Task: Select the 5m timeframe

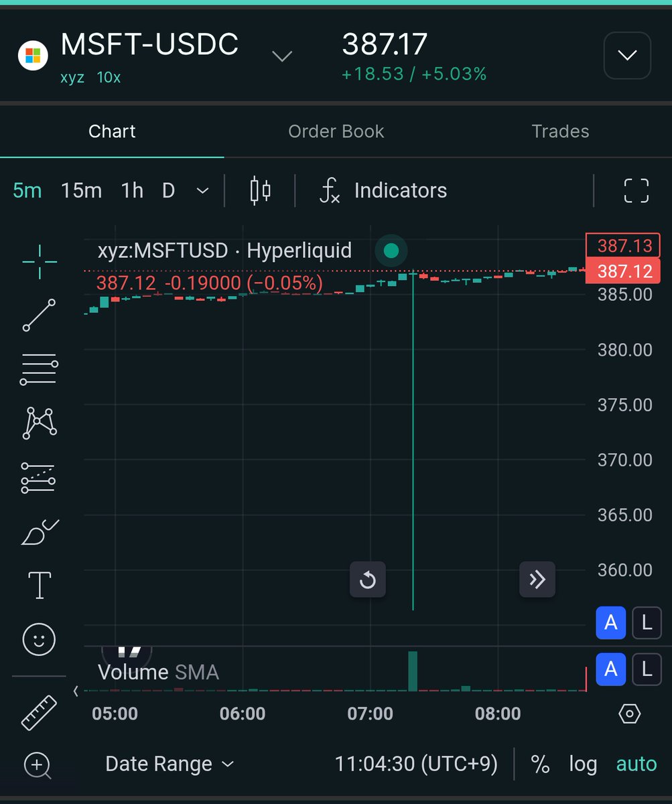Action: 27,191
